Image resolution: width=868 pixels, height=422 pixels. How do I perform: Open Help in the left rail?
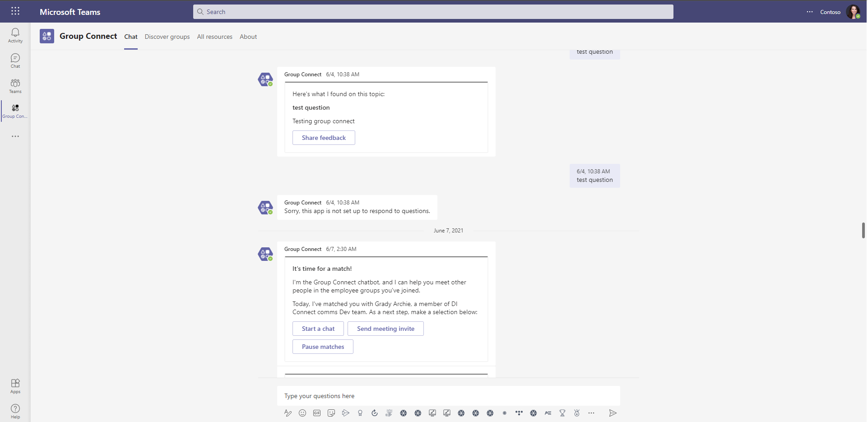tap(15, 411)
